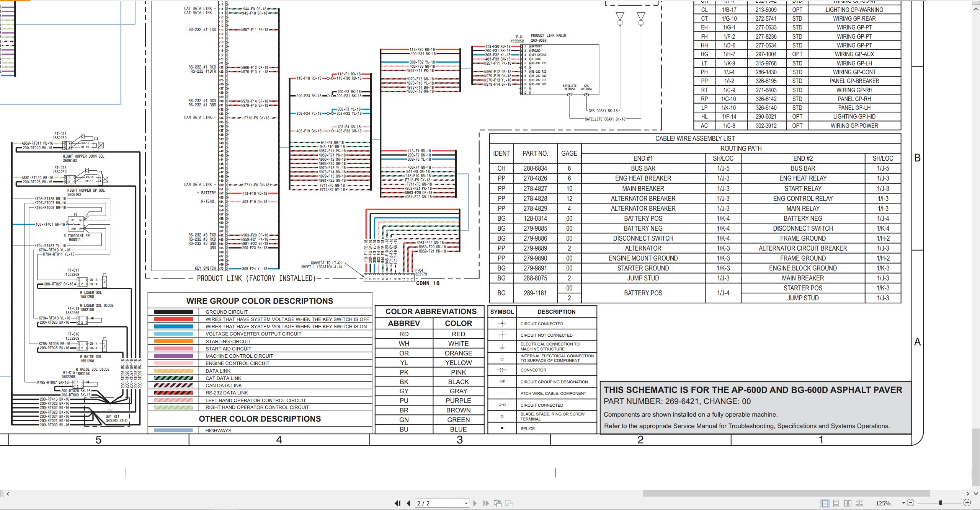
Task: Click the orange starting circuit swatch
Action: 173,341
